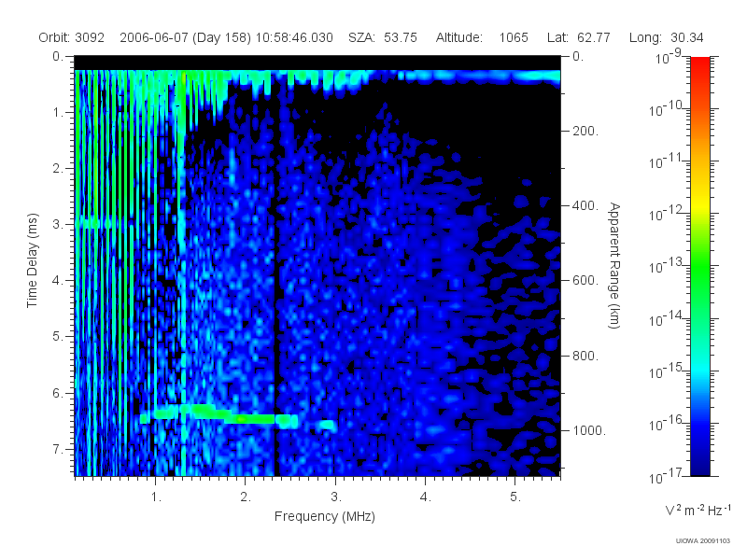This screenshot has width=747, height=560.
Task: Click the Orbit: 3092 header text
Action: coord(72,37)
